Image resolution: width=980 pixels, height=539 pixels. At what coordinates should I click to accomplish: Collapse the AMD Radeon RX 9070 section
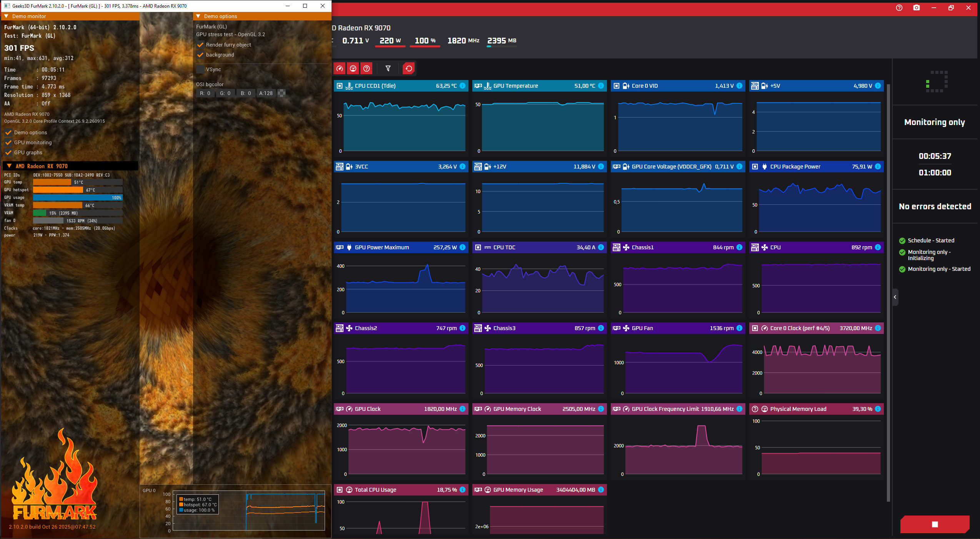tap(9, 166)
